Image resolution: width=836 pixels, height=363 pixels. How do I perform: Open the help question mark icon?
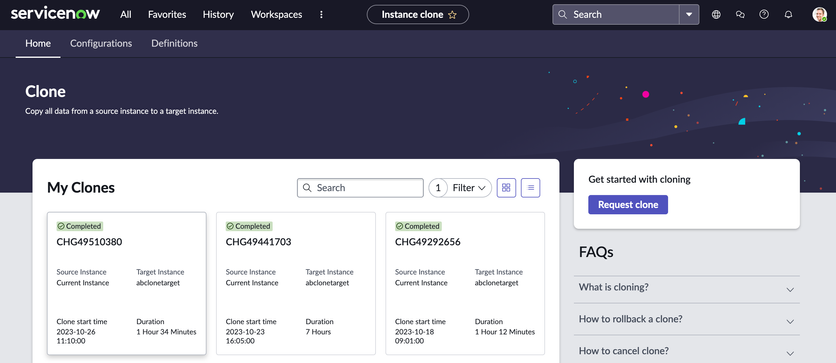click(x=764, y=15)
